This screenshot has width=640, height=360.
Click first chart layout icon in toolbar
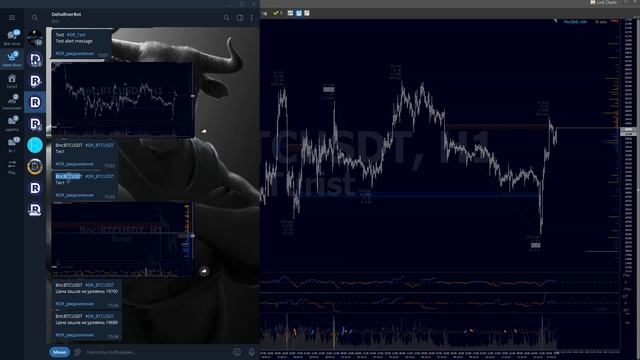pos(290,13)
